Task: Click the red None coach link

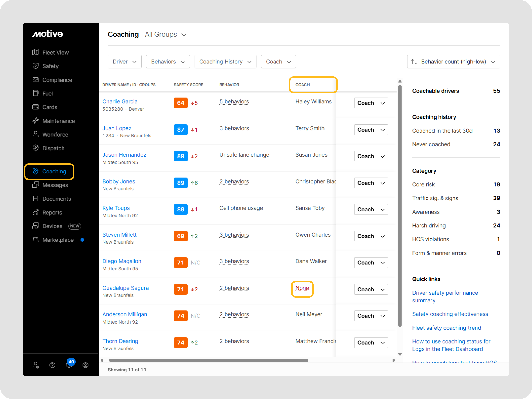Action: 302,288
